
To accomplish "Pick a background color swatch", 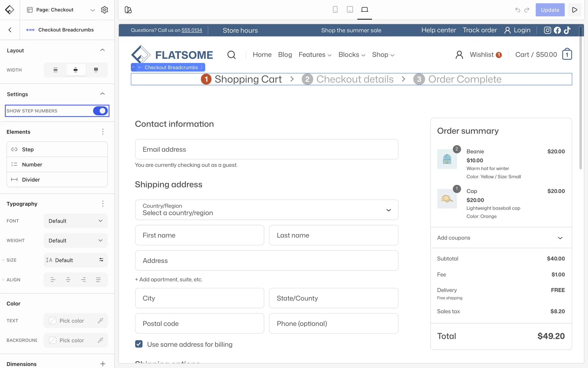I will [53, 340].
